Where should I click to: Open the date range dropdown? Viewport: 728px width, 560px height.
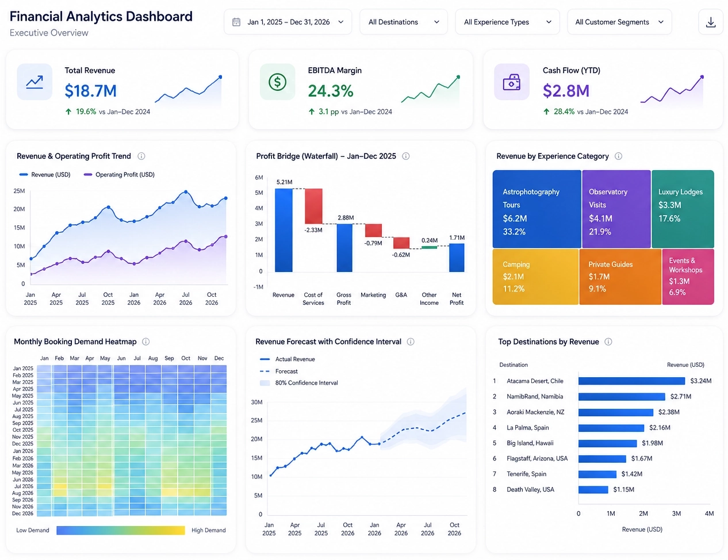tap(288, 22)
